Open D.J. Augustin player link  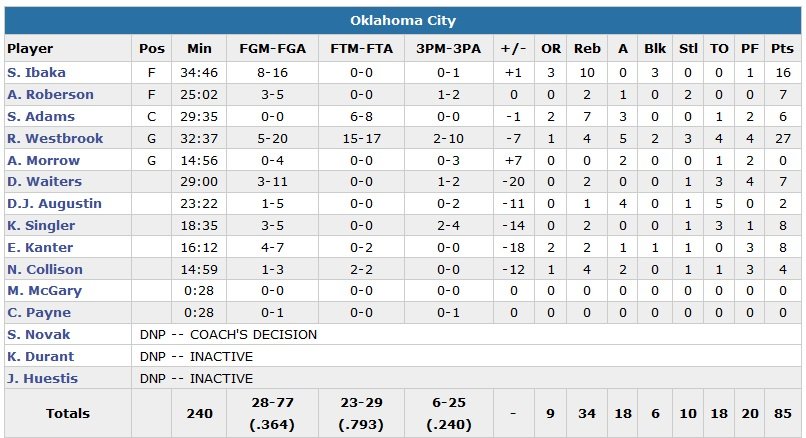(48, 204)
